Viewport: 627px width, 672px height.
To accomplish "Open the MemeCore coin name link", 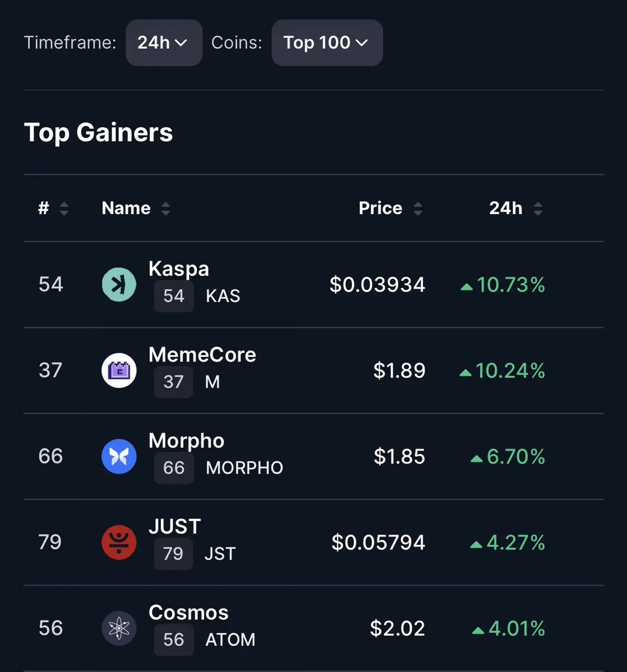I will coord(202,354).
